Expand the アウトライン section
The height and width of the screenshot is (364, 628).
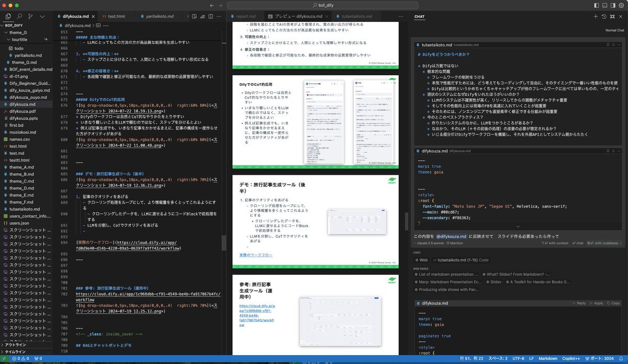coord(26,345)
